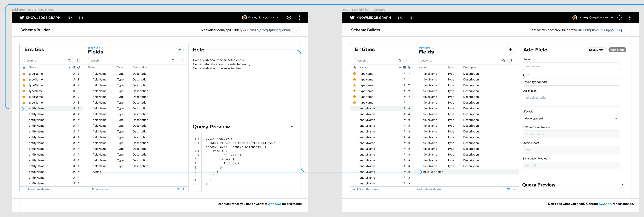644x217 pixels.
Task: Click KNOWLEDGE GRAPH title in affordances frame
Action: (43, 17)
